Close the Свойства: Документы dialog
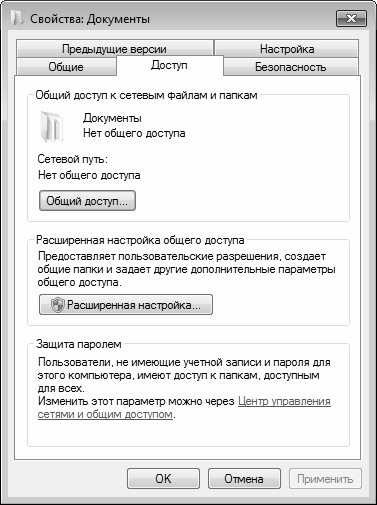377x505 pixels. pyautogui.click(x=351, y=18)
